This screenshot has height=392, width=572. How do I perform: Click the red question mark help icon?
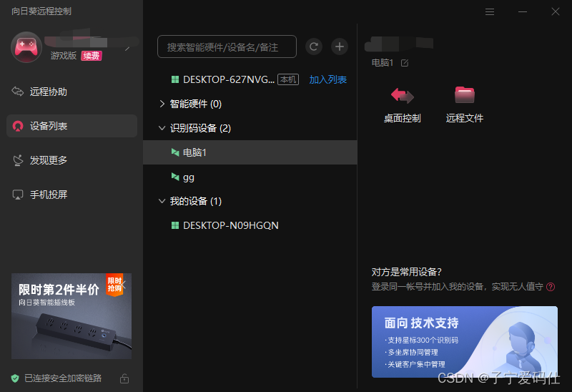click(x=551, y=287)
